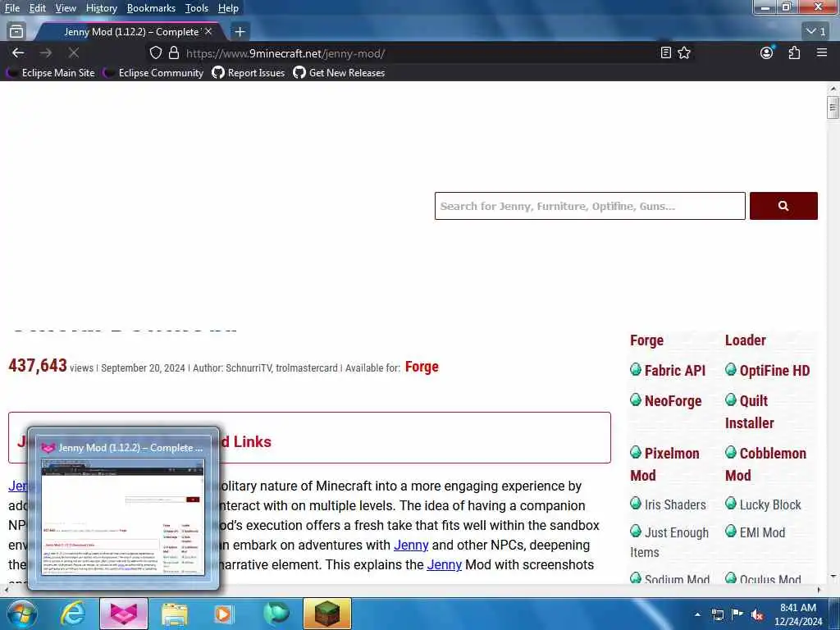Open the NeoForge sidebar link
This screenshot has height=630, width=840.
pos(666,400)
